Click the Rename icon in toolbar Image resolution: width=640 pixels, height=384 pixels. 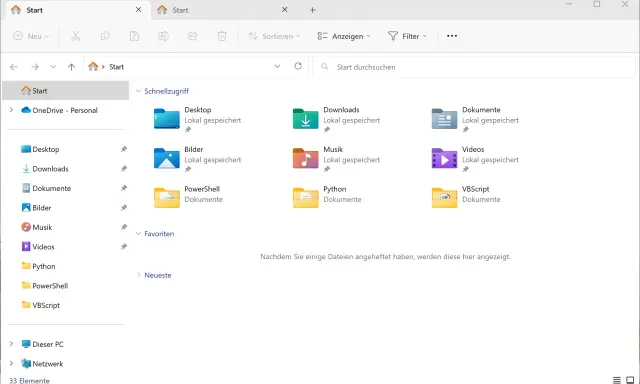tap(163, 36)
